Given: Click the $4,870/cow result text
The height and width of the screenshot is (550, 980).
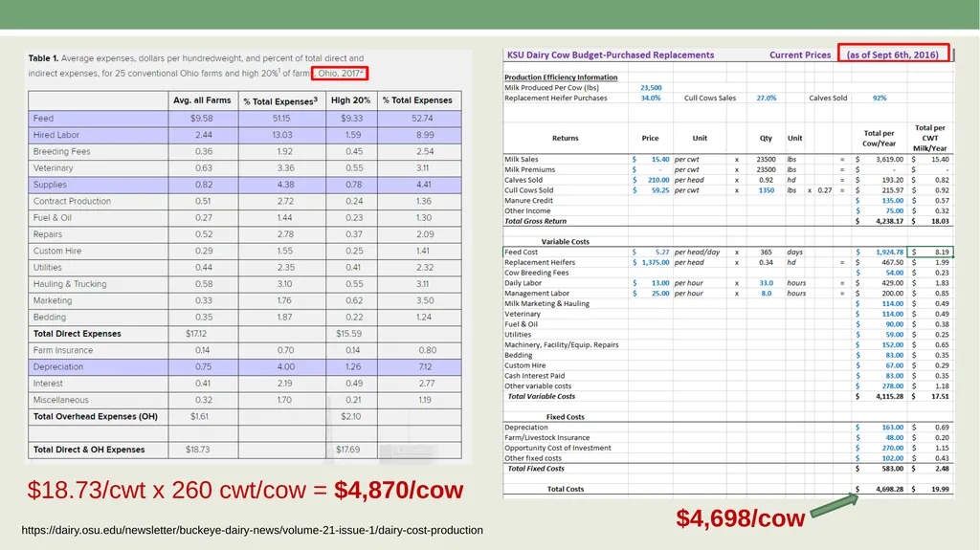Looking at the screenshot, I should [398, 490].
